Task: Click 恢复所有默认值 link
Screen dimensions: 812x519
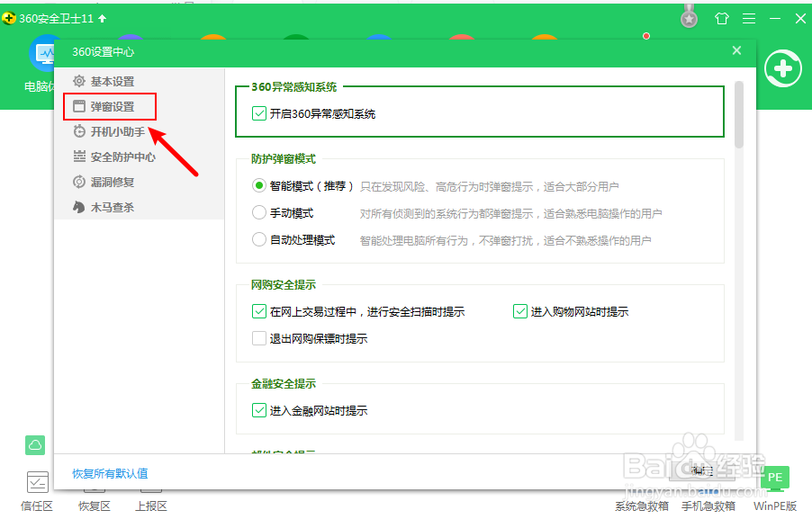Action: click(x=110, y=473)
